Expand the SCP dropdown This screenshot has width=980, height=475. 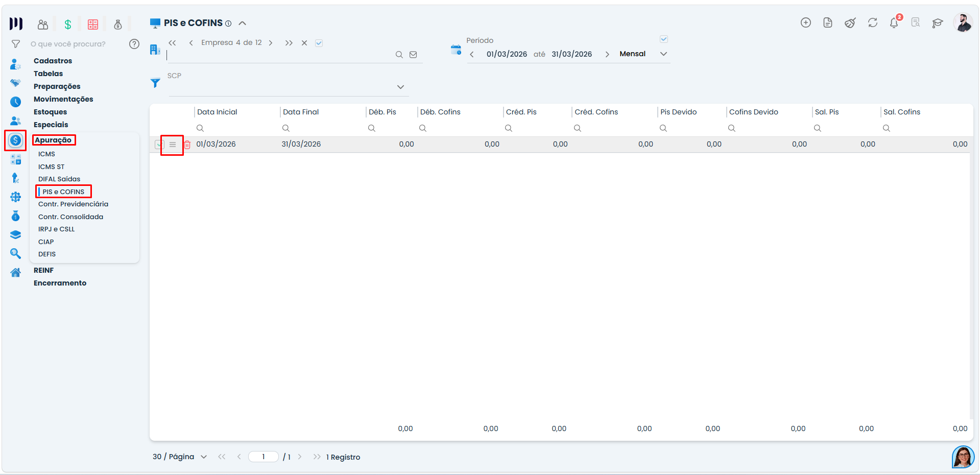pos(400,87)
